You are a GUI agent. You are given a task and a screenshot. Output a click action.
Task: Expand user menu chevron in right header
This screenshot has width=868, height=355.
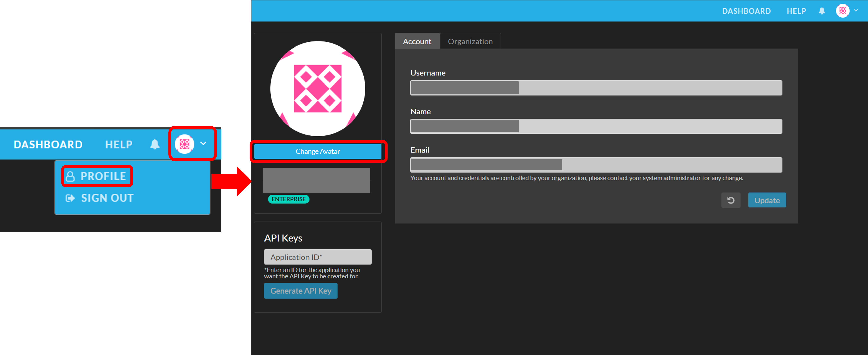[x=856, y=11]
